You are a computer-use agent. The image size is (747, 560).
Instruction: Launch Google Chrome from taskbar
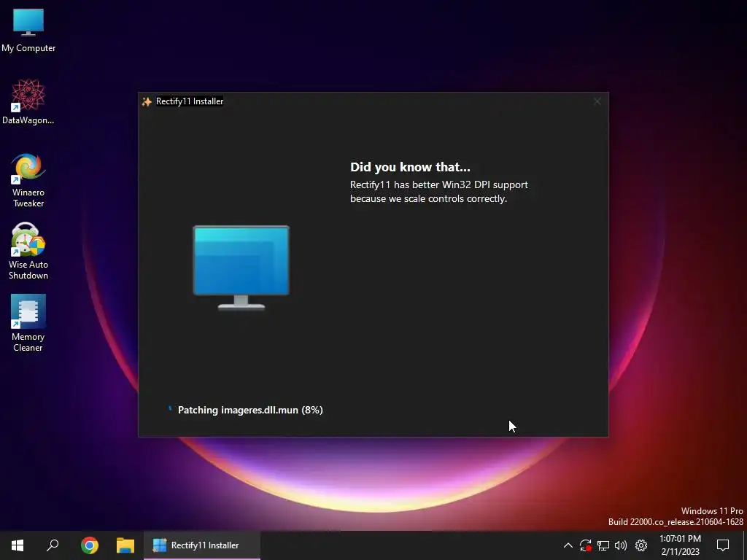point(90,545)
